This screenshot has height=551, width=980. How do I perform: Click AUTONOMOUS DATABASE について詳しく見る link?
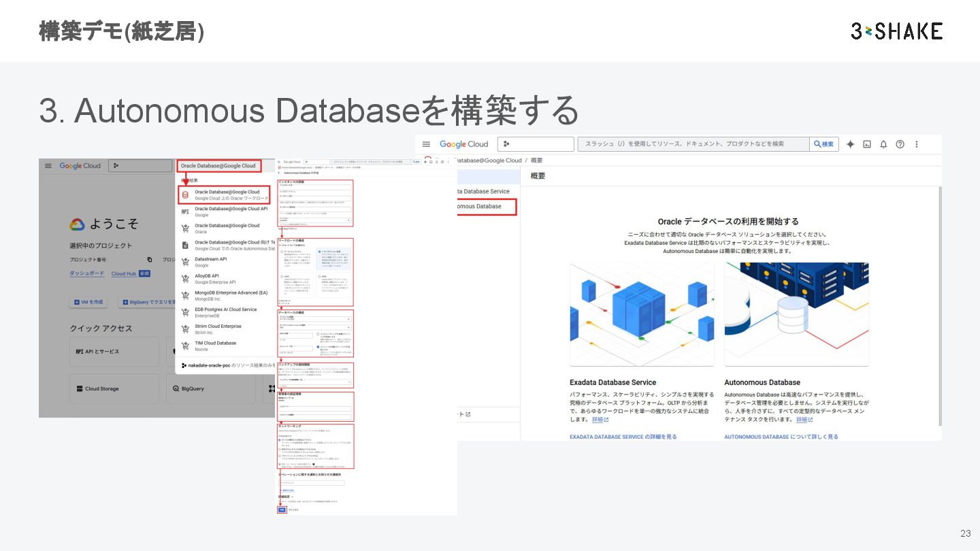pos(781,437)
